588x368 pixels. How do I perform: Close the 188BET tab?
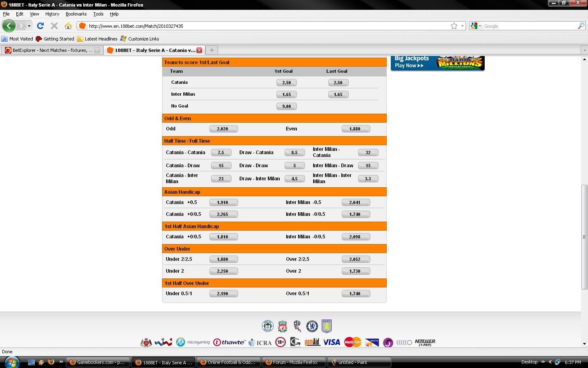click(199, 50)
